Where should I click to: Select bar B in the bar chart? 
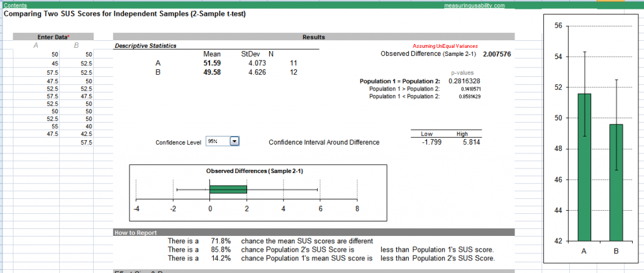(x=616, y=182)
